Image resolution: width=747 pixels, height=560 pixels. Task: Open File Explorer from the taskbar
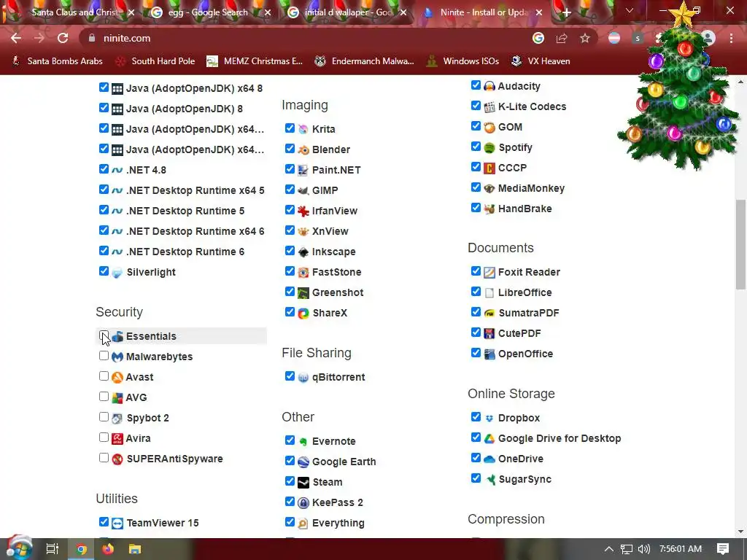tap(135, 549)
